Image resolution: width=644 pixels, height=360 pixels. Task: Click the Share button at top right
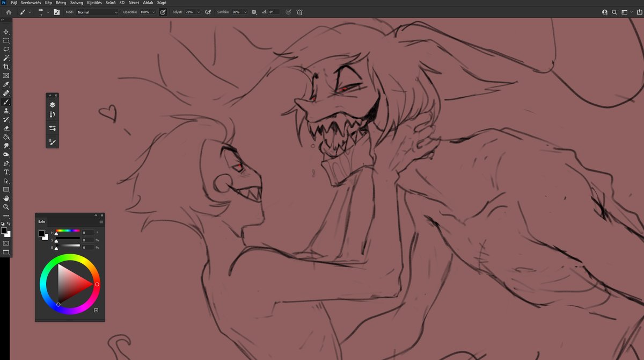click(x=639, y=12)
